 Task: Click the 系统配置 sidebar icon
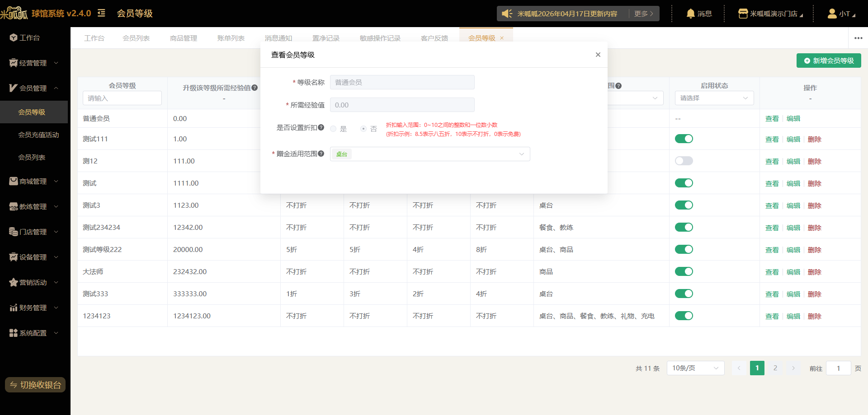point(14,333)
